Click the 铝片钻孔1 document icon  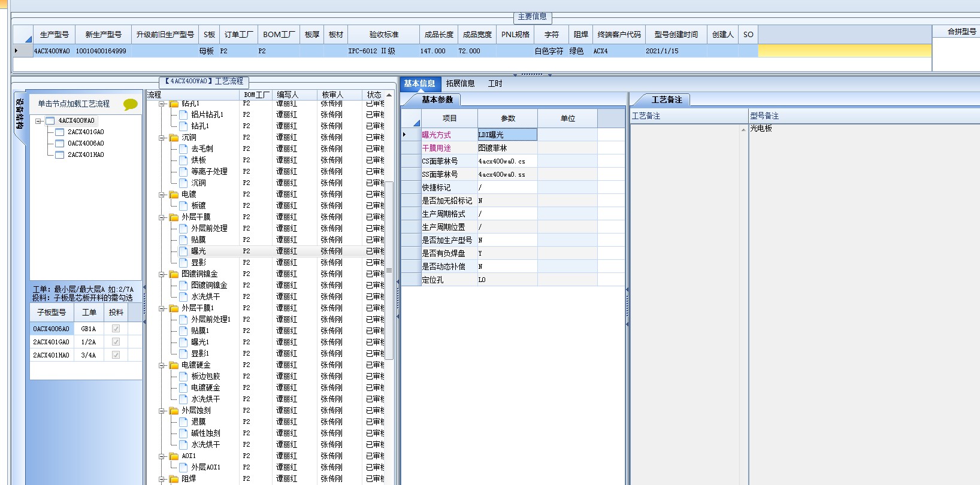184,114
